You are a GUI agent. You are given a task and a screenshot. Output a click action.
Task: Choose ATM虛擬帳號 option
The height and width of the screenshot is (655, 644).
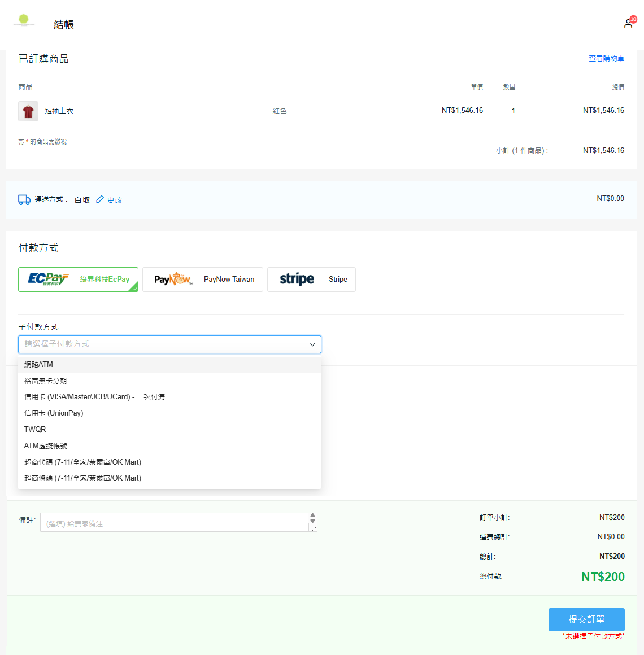(x=45, y=446)
